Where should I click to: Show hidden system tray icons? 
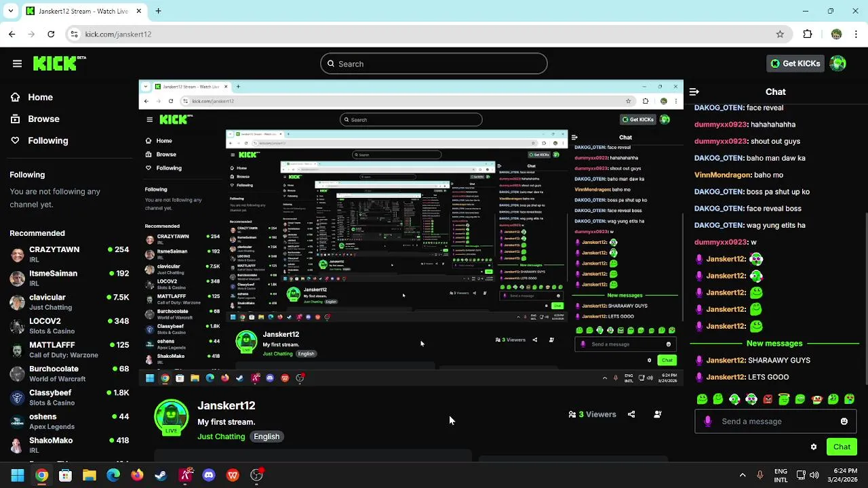tap(743, 475)
